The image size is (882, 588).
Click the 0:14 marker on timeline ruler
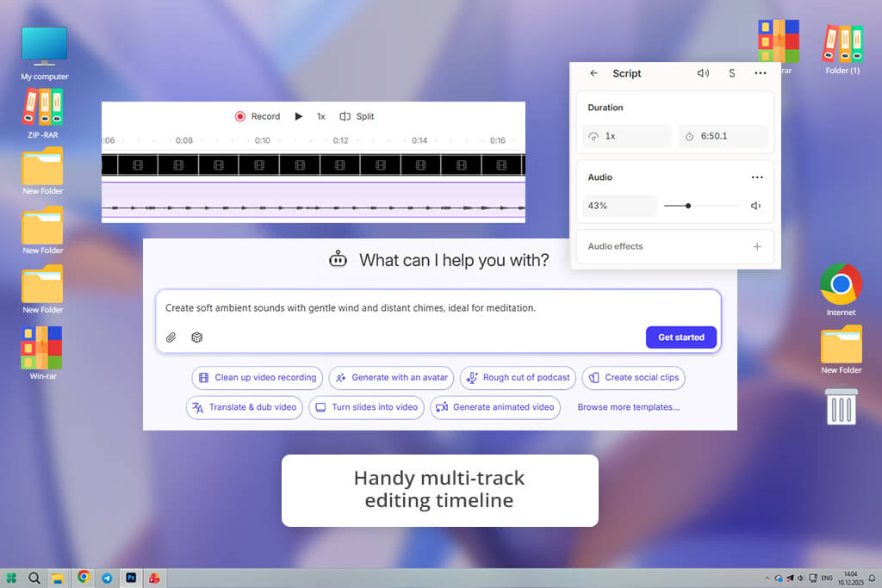tap(419, 140)
